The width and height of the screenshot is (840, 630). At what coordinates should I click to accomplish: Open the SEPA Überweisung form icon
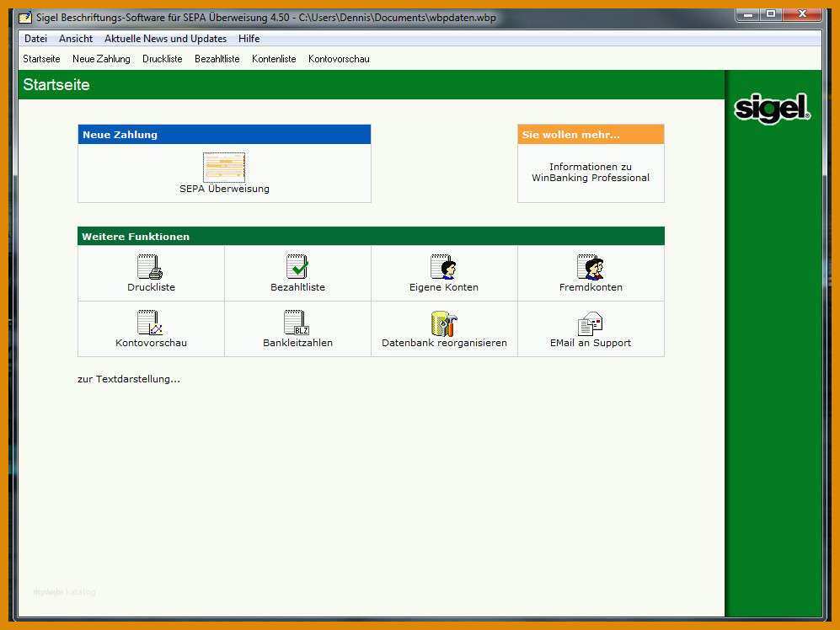click(224, 167)
